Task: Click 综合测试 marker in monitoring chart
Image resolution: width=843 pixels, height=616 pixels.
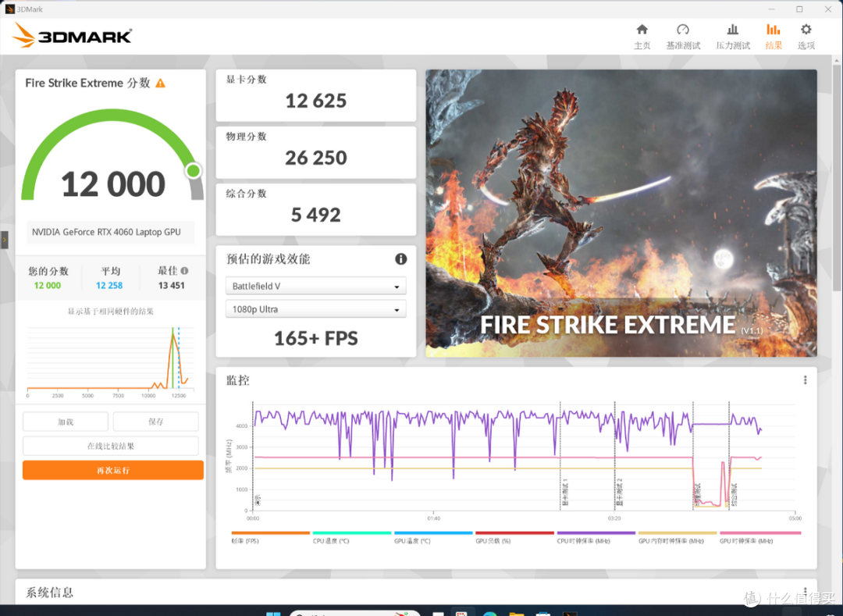Action: [735, 494]
